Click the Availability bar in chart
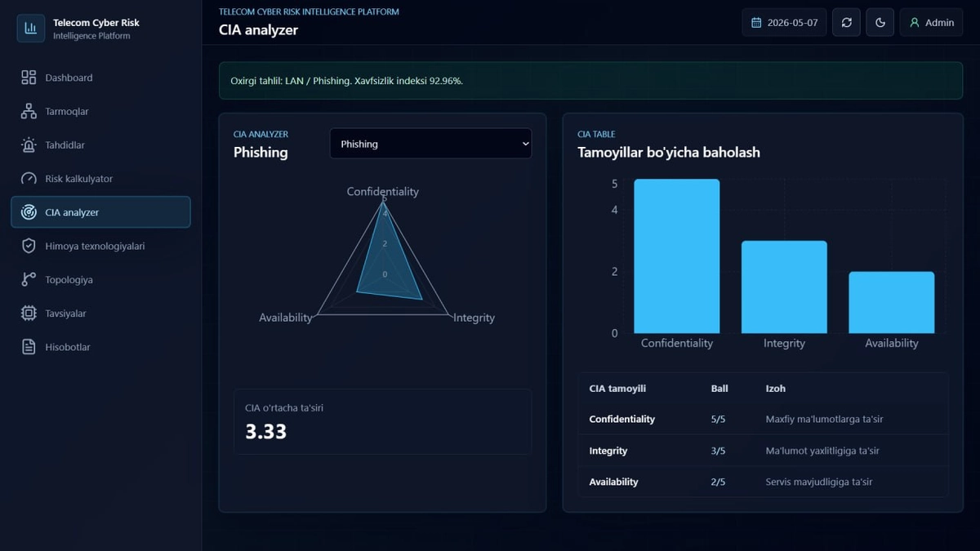This screenshot has height=551, width=980. click(892, 302)
